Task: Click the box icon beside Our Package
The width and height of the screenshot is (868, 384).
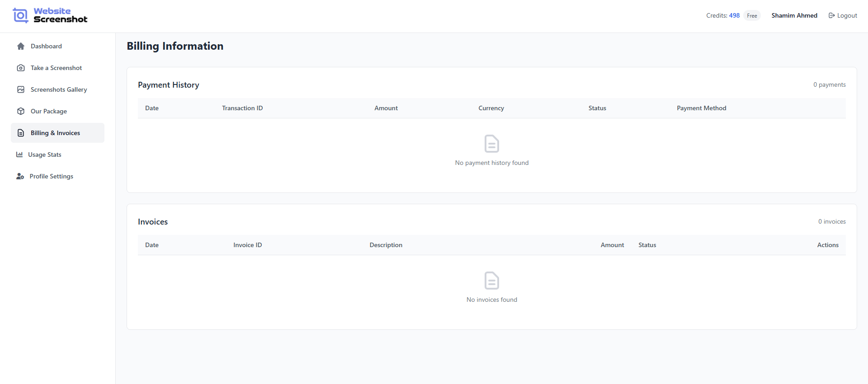Action: 21,111
